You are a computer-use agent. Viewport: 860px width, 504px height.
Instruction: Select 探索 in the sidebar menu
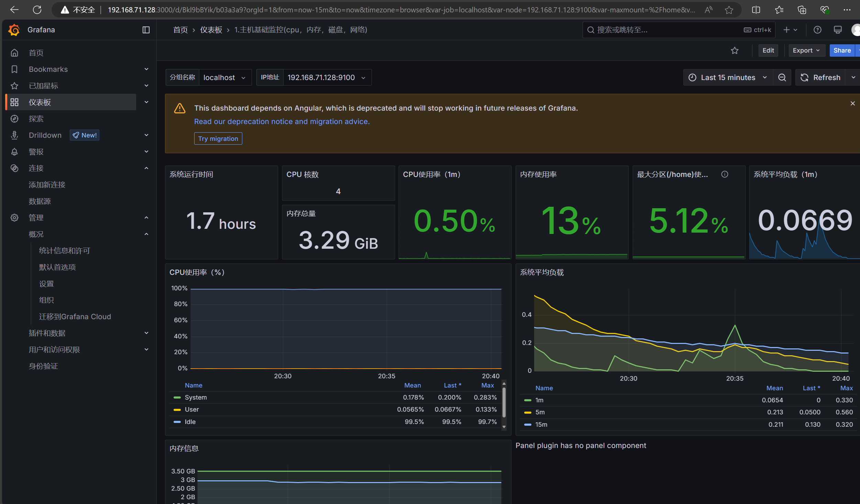click(36, 119)
